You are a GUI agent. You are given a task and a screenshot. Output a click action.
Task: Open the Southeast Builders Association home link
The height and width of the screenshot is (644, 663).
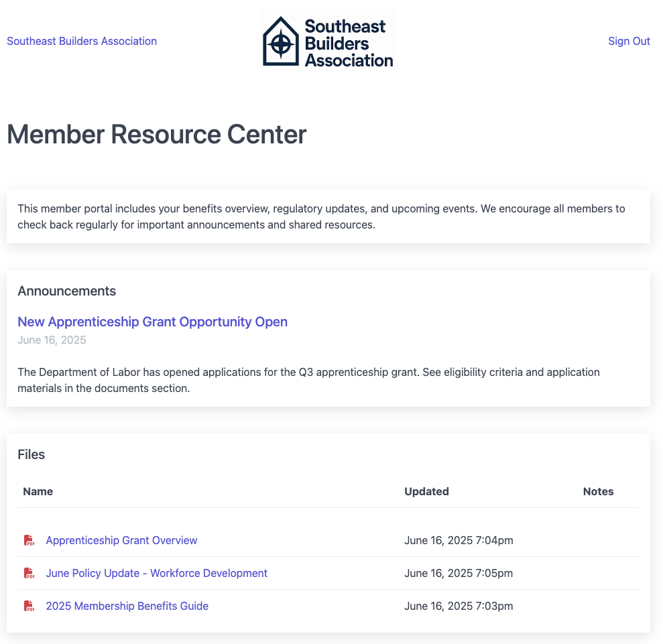coord(82,41)
